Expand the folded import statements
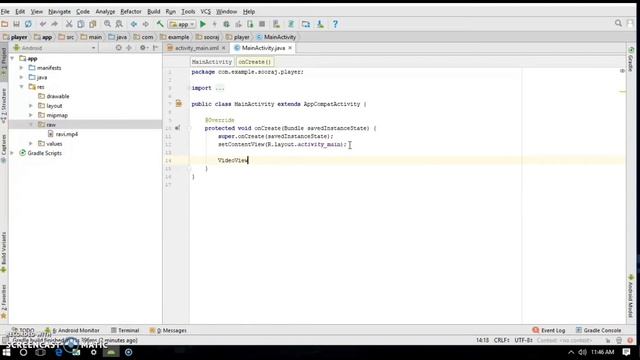This screenshot has height=360, width=640. coord(219,88)
